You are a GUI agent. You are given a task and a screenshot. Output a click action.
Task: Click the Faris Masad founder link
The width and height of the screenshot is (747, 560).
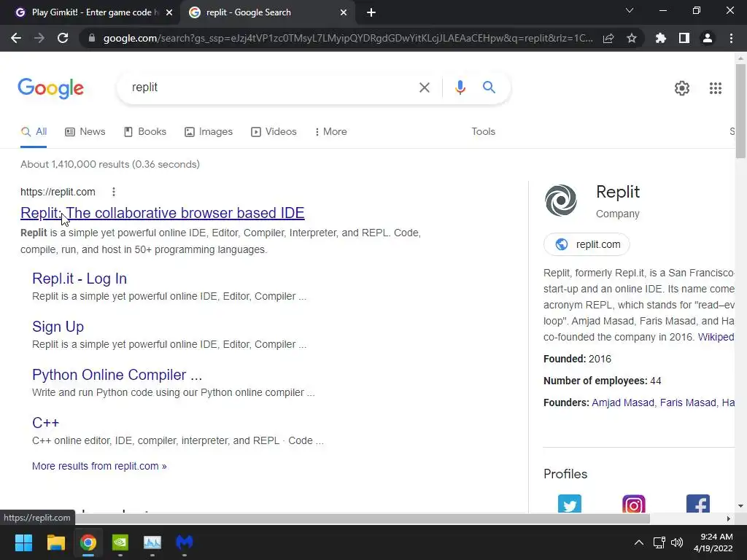(688, 402)
